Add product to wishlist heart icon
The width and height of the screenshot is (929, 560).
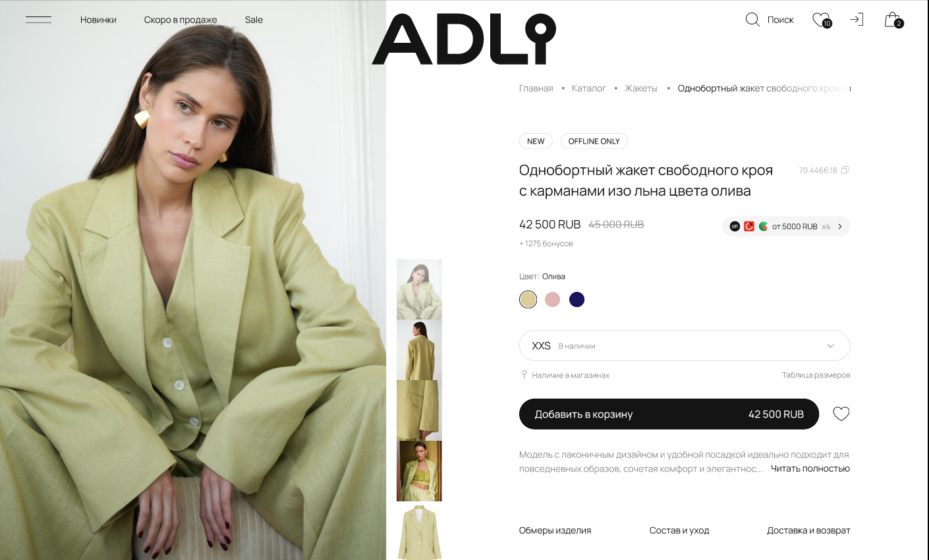pyautogui.click(x=841, y=414)
